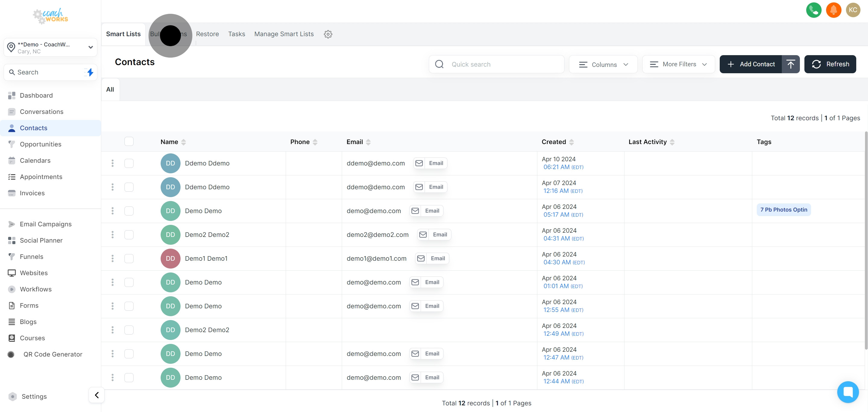Click Email next to demo2@demo2.com
The height and width of the screenshot is (412, 868).
[x=434, y=234]
